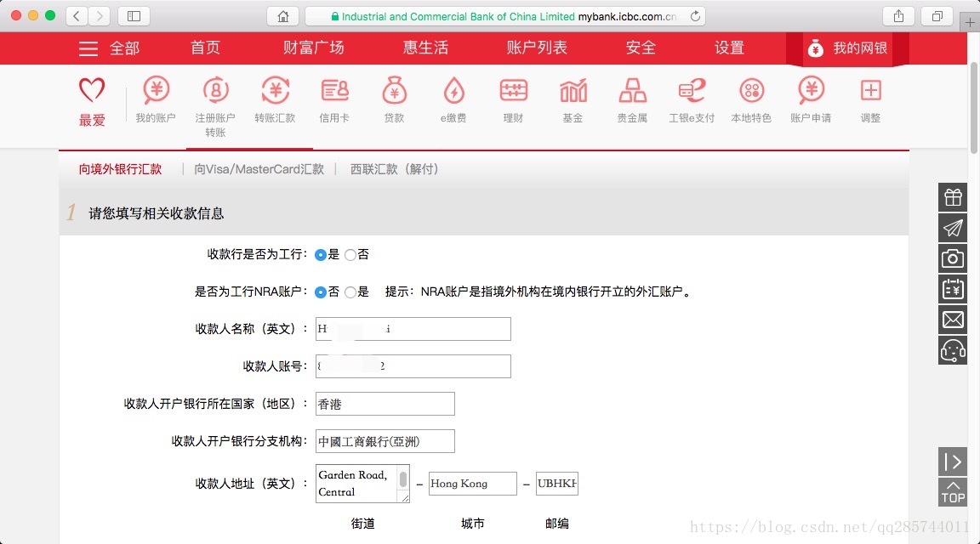Toggle Safari sidebar button

coord(134,16)
